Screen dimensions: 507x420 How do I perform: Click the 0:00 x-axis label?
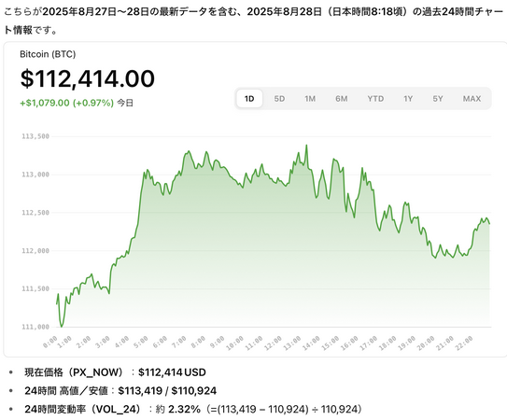pyautogui.click(x=50, y=343)
